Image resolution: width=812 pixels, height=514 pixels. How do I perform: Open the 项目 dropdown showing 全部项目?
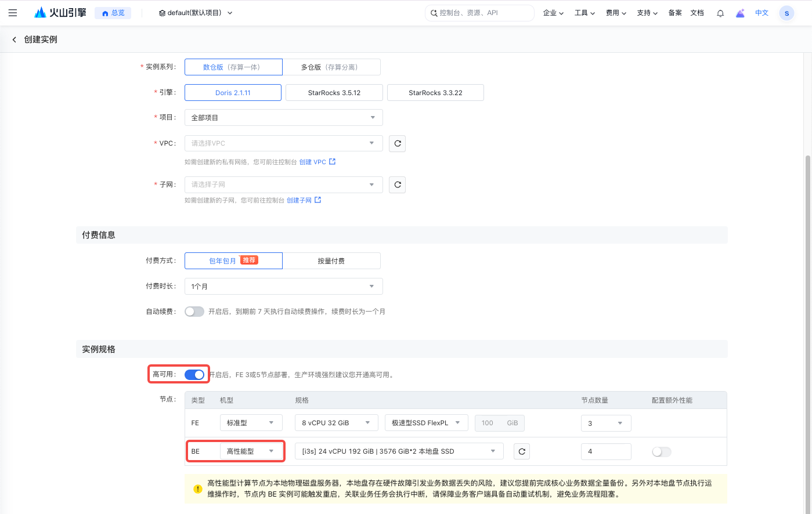[284, 118]
